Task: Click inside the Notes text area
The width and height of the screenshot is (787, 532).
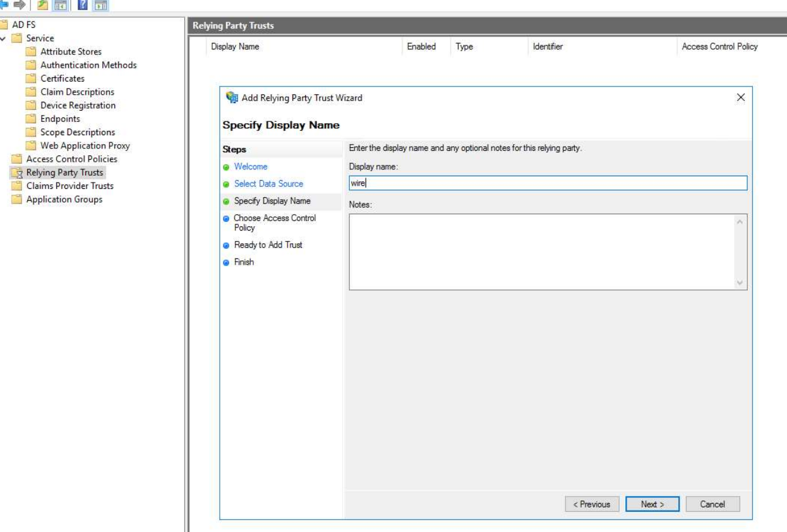Action: [542, 251]
